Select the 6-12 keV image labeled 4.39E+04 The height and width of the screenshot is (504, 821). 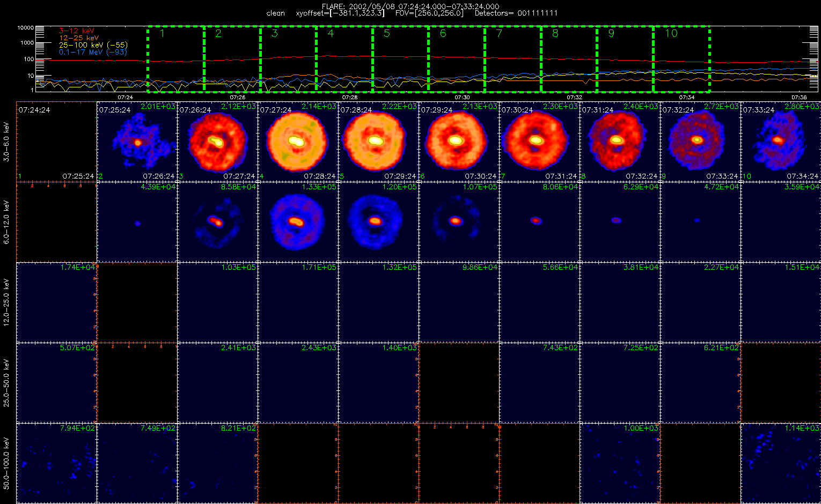point(137,221)
